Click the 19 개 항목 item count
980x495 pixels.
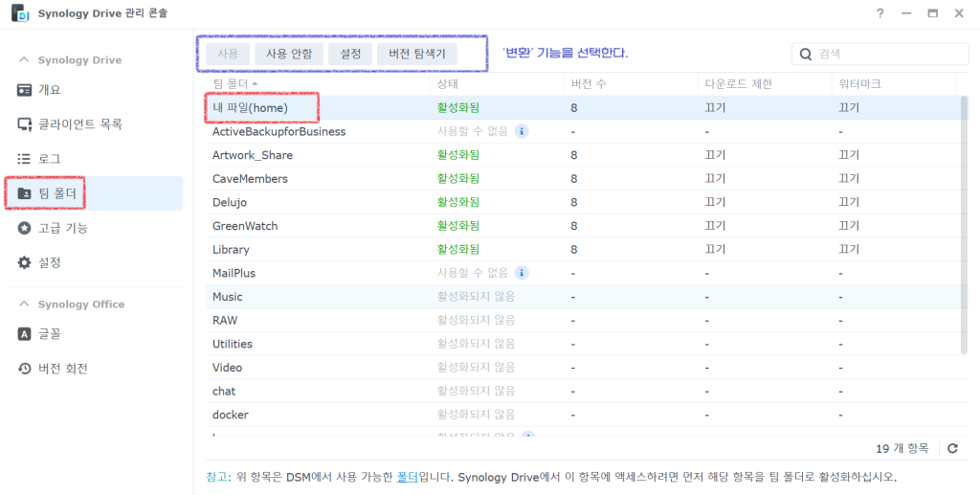902,448
